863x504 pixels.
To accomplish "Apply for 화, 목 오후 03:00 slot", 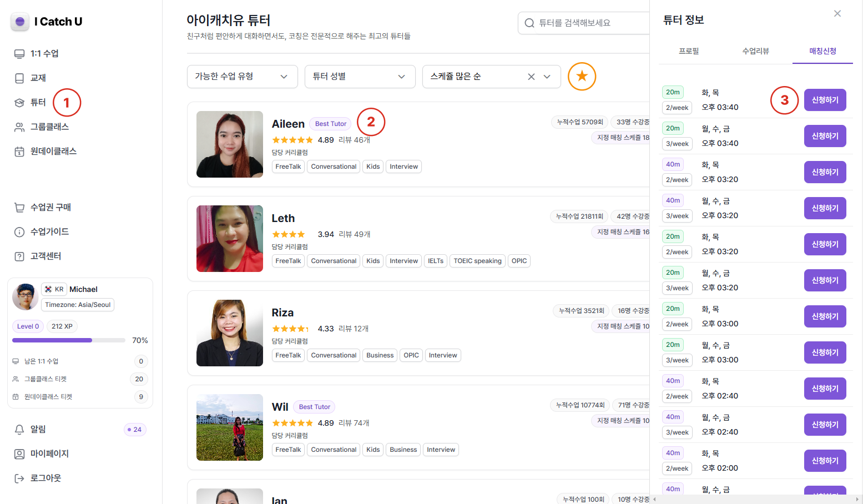I will pyautogui.click(x=825, y=316).
